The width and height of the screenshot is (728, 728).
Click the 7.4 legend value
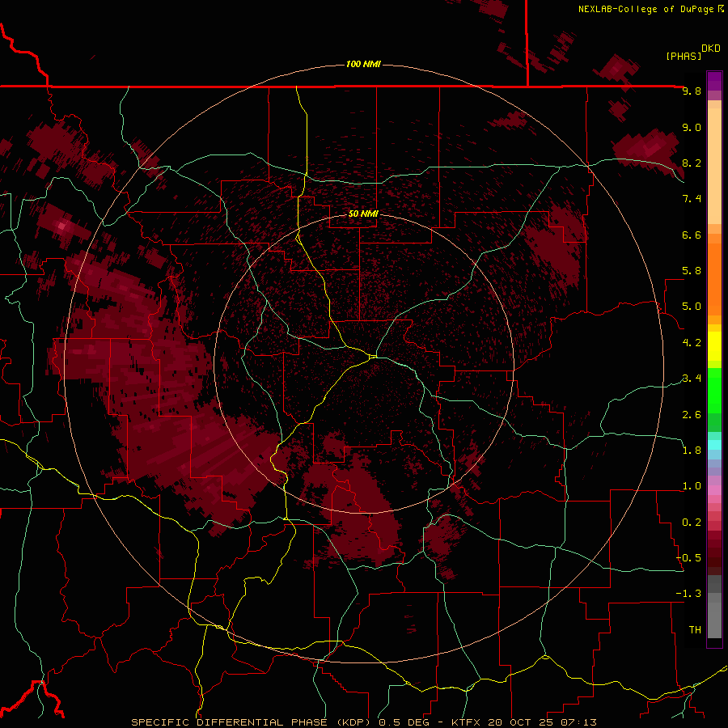pyautogui.click(x=692, y=199)
